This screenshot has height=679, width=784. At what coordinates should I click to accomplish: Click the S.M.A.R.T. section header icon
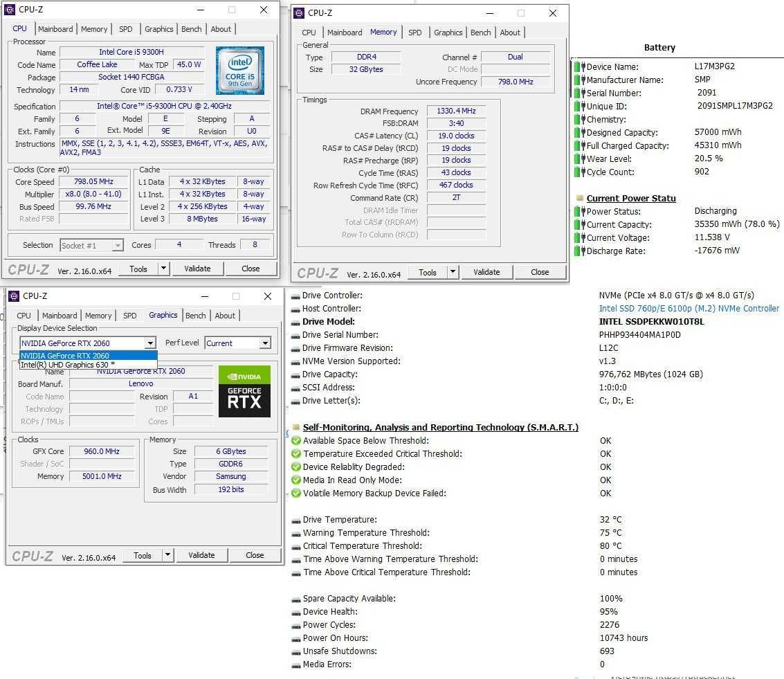[x=296, y=428]
